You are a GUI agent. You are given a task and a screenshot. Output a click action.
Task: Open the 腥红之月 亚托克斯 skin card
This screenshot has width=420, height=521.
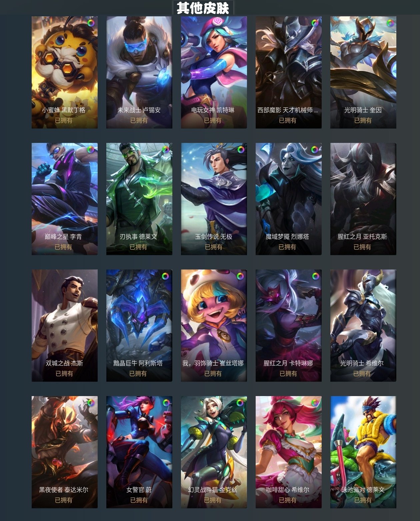click(363, 199)
